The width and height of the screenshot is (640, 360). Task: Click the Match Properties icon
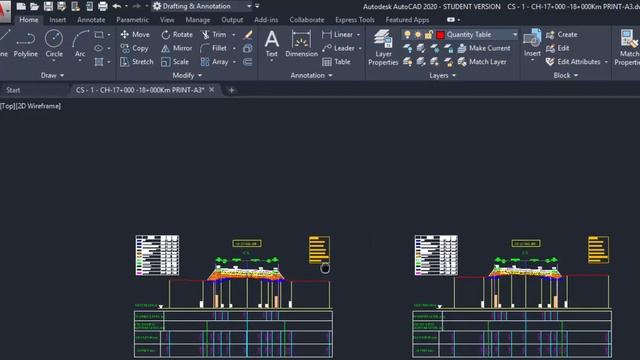[628, 47]
